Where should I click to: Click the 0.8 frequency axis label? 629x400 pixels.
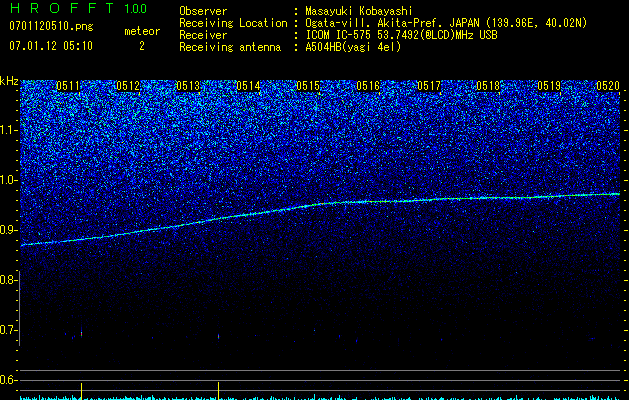click(x=8, y=280)
